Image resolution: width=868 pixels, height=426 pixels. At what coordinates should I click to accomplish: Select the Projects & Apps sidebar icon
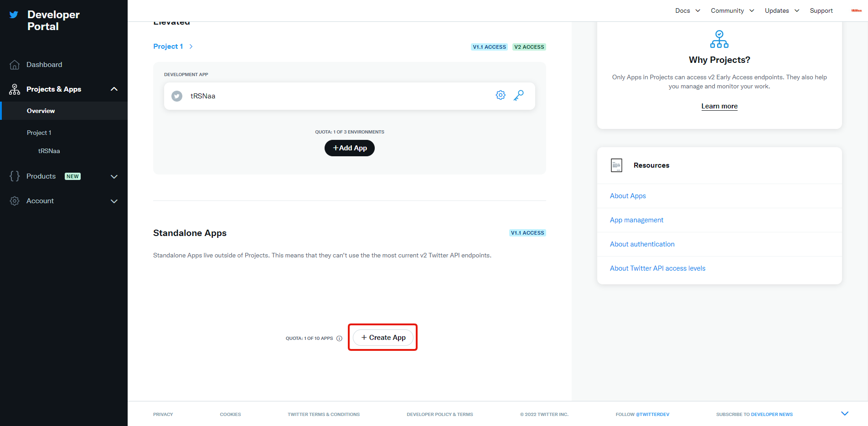[x=14, y=89]
